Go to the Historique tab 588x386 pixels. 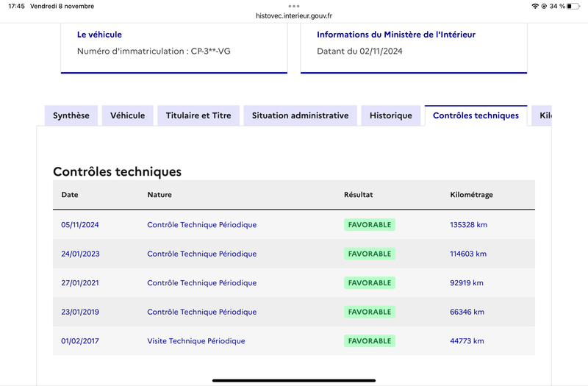pos(391,115)
